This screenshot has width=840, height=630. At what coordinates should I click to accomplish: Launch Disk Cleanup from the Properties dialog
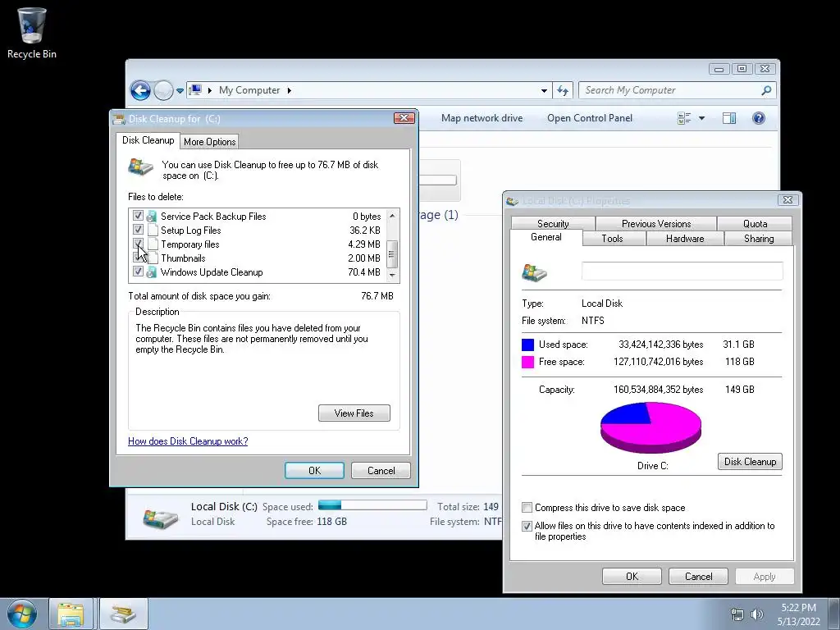[750, 461]
